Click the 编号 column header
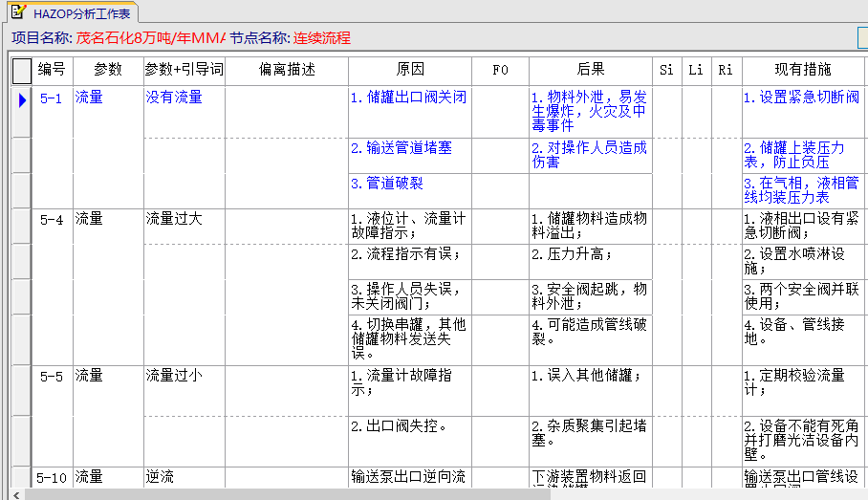 click(52, 70)
